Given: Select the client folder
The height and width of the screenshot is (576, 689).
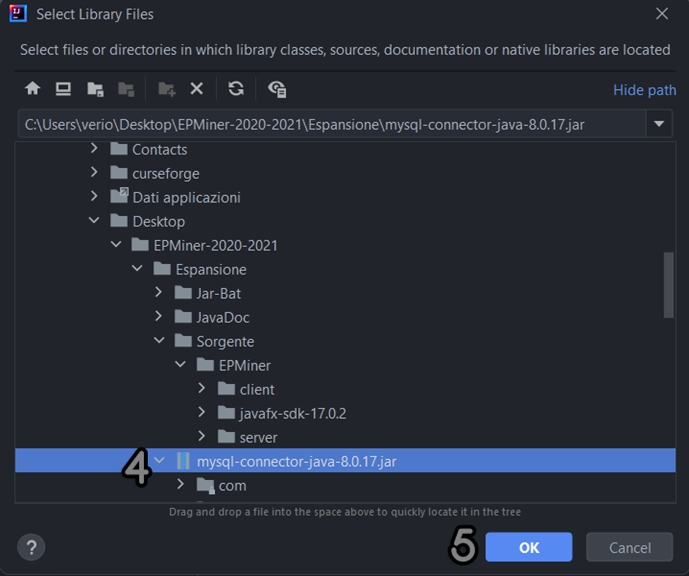Looking at the screenshot, I should 345,389.
